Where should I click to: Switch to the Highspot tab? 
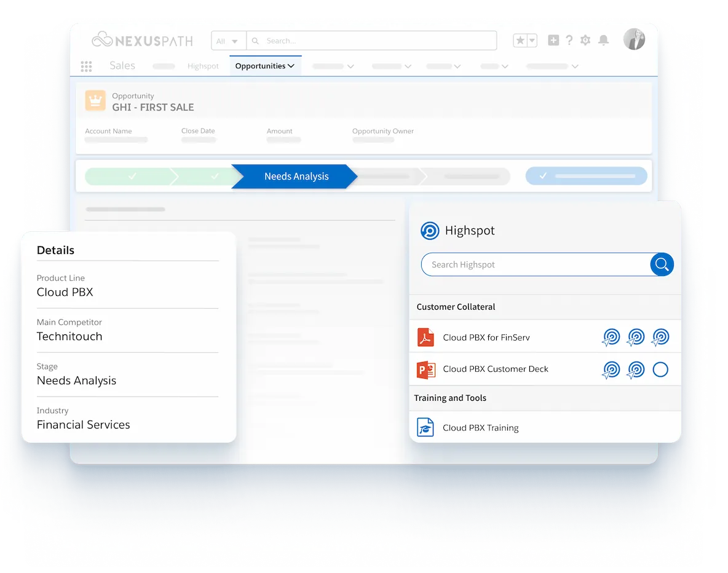pyautogui.click(x=203, y=66)
